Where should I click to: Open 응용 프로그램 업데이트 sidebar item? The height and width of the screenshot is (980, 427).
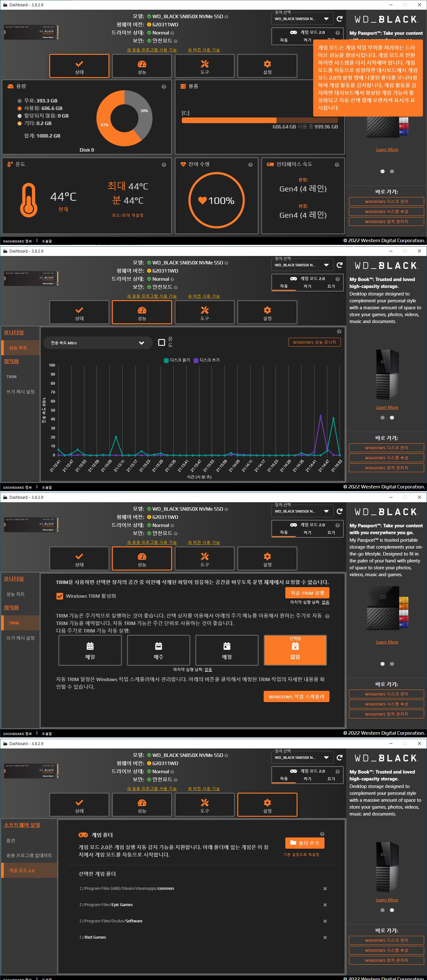click(x=29, y=855)
